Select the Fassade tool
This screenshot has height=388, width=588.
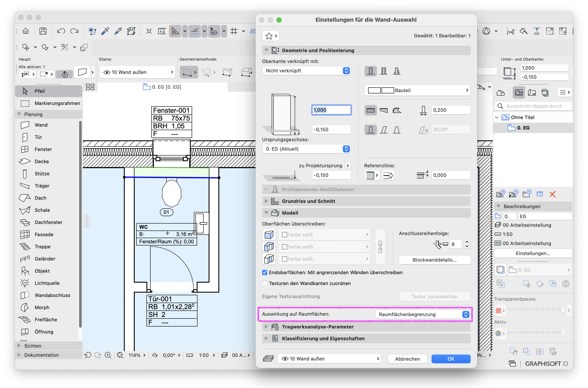[48, 234]
